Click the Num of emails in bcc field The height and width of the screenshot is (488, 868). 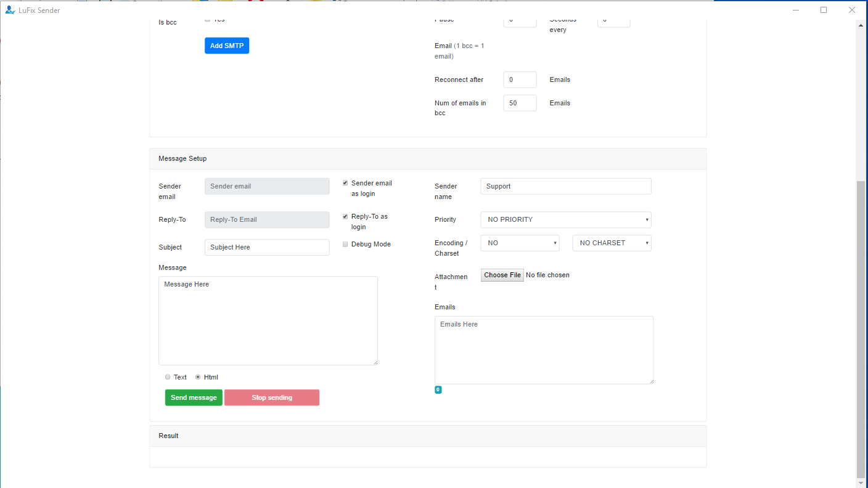coord(520,103)
